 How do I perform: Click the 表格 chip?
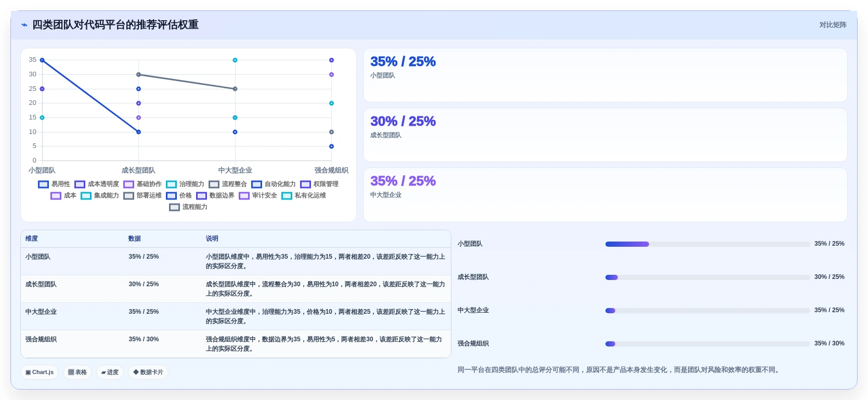(x=77, y=372)
